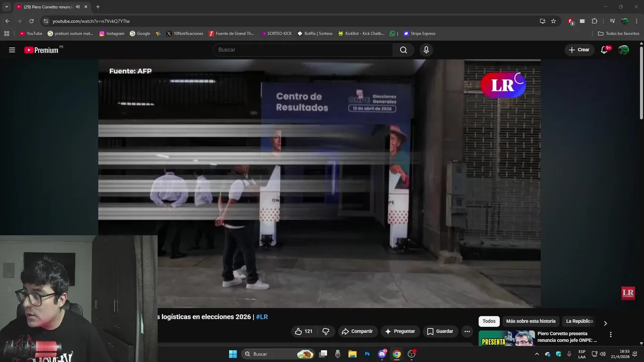Open the Google bookmark
The height and width of the screenshot is (362, 644).
(x=140, y=34)
